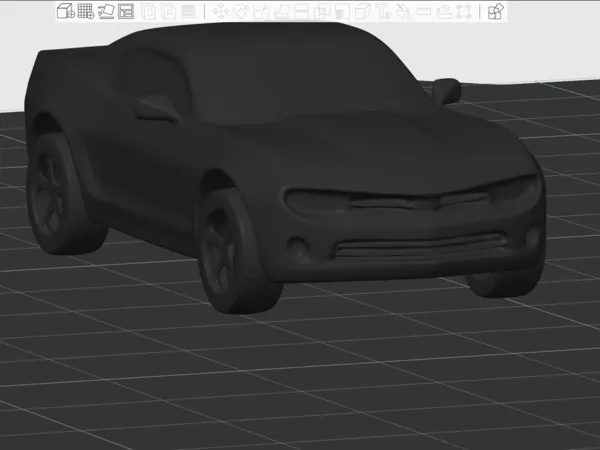Run Auto orient on the model

[x=106, y=11]
